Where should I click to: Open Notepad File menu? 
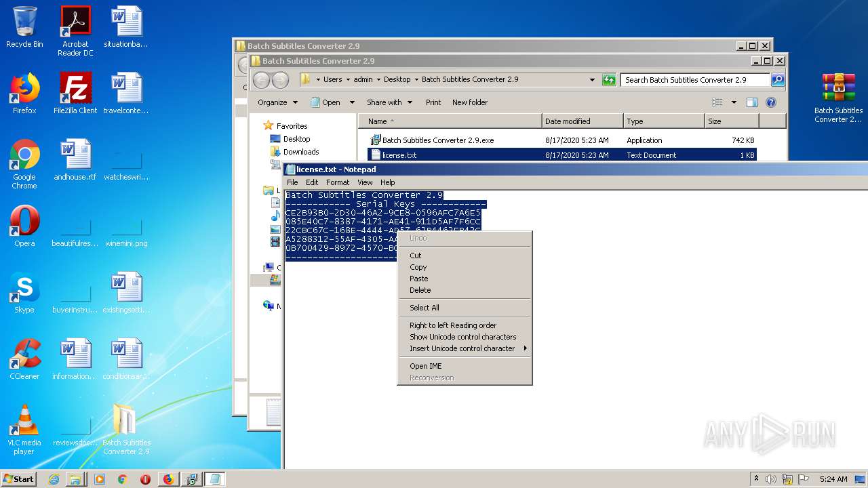click(x=292, y=182)
